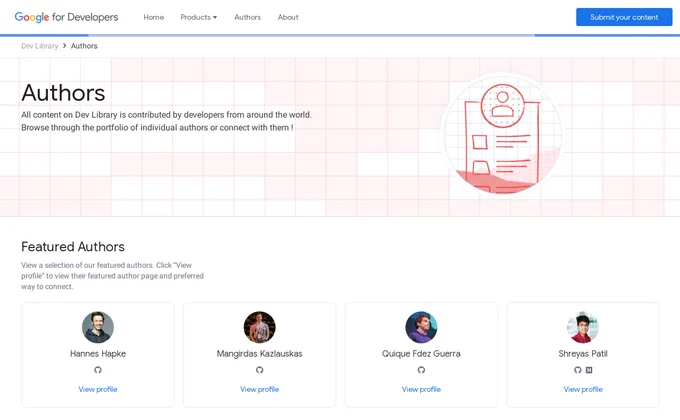This screenshot has width=680, height=420.
Task: Expand the Products dropdown menu
Action: pos(199,17)
